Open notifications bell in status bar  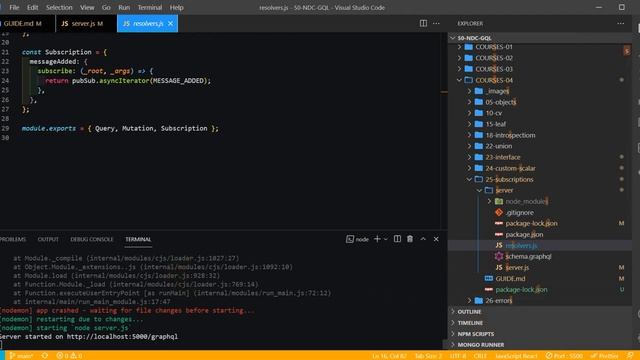click(631, 356)
